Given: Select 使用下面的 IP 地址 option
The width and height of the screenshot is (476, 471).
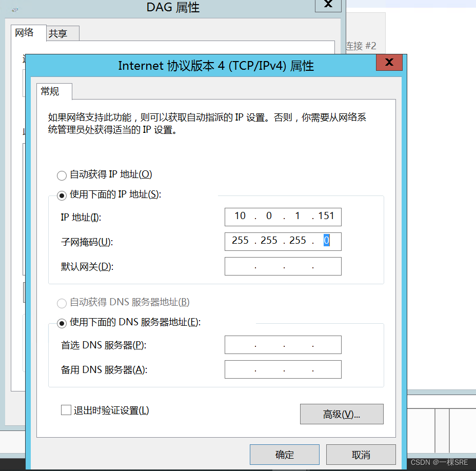Looking at the screenshot, I should pyautogui.click(x=62, y=195).
